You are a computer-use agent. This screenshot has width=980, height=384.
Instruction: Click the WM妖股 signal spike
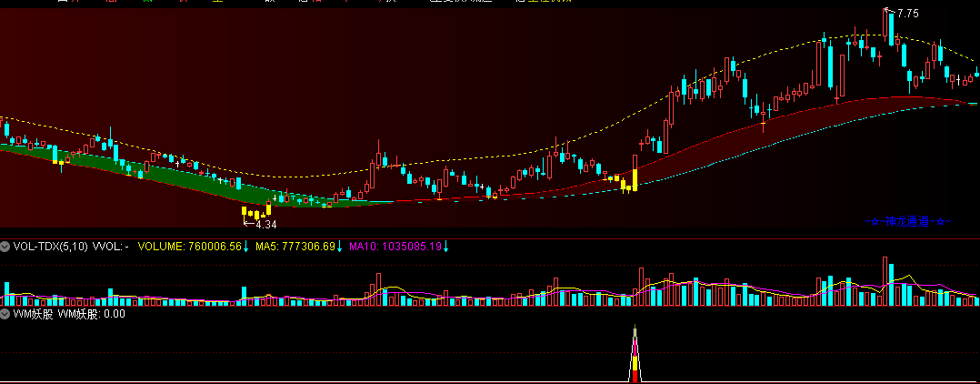(x=635, y=353)
